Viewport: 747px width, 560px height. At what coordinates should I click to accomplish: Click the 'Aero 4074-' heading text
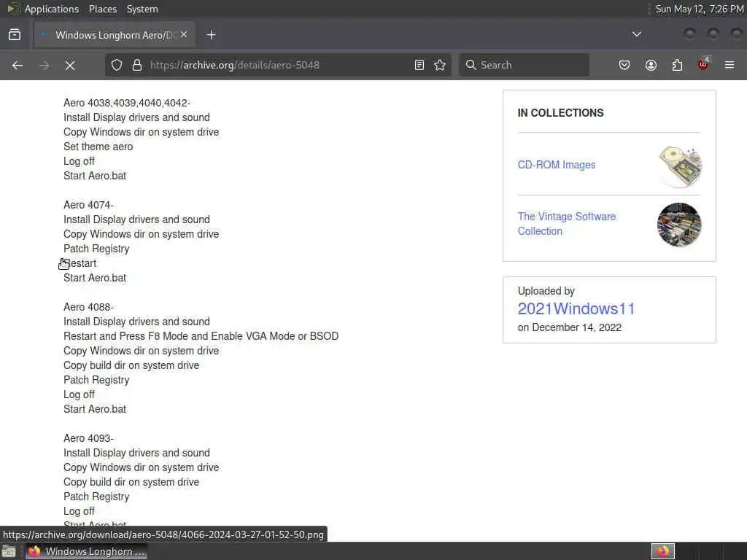pos(88,205)
